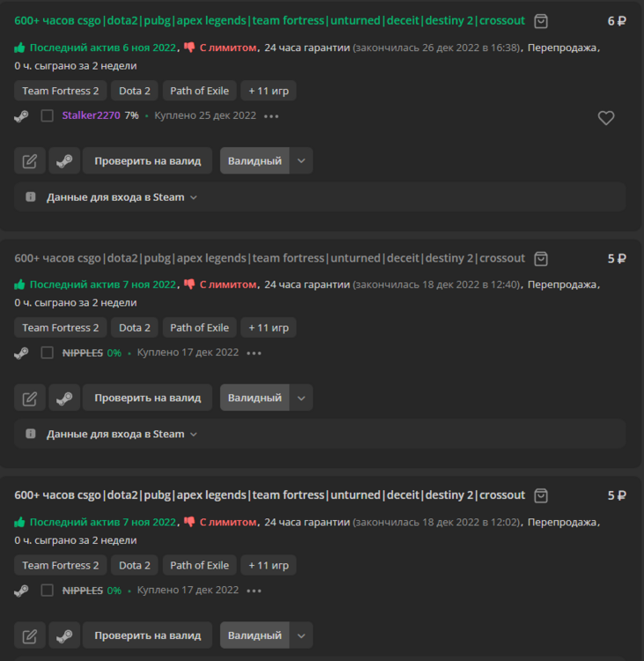Viewport: 644px width, 661px height.
Task: Click the edit pencil icon in the first listing
Action: [x=30, y=160]
